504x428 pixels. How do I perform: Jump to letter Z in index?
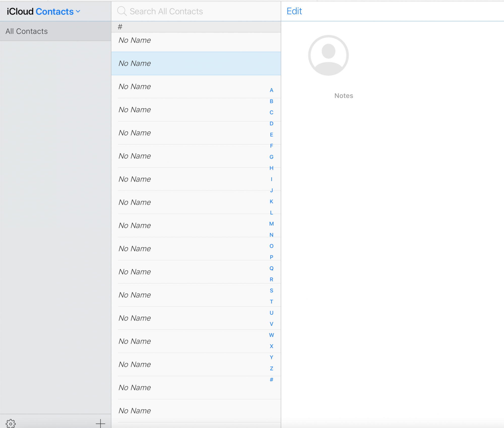click(271, 369)
